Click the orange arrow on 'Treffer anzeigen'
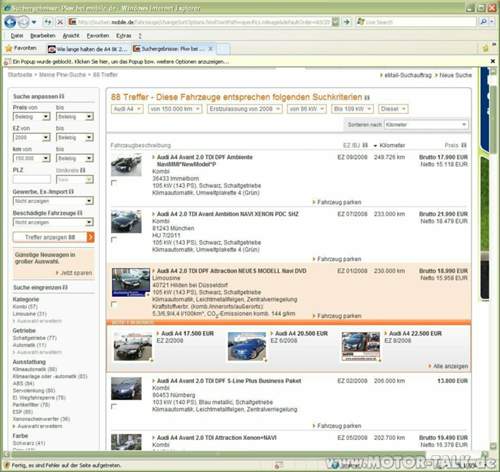 (90, 237)
